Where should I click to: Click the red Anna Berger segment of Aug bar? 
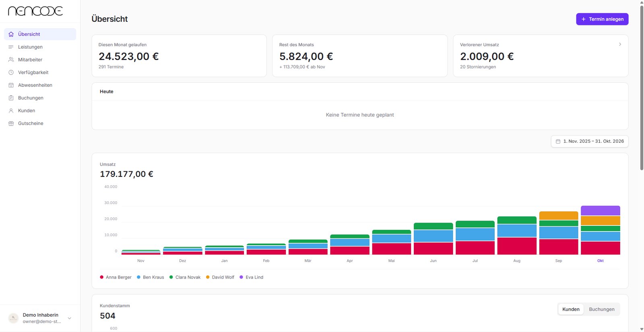tap(517, 246)
